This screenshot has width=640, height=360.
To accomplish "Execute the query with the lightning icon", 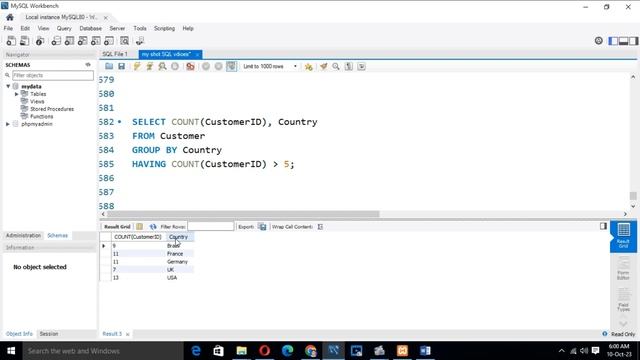I will point(137,66).
